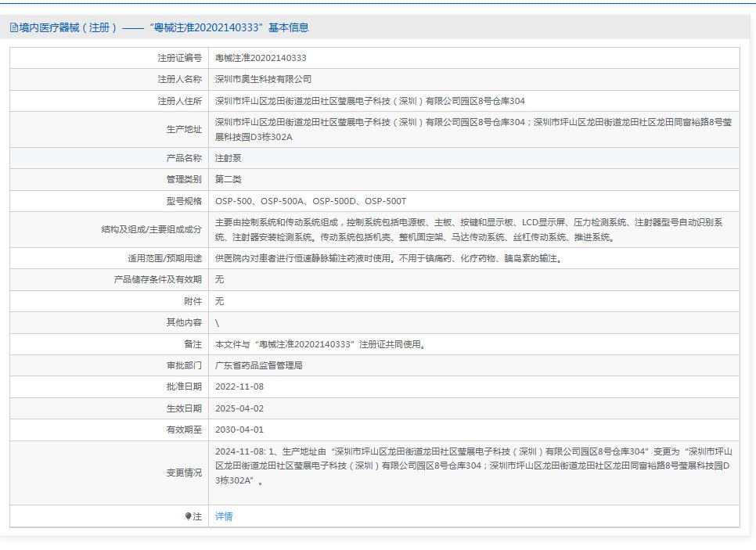
Task: Click the 生产地址 label
Action: coord(184,129)
